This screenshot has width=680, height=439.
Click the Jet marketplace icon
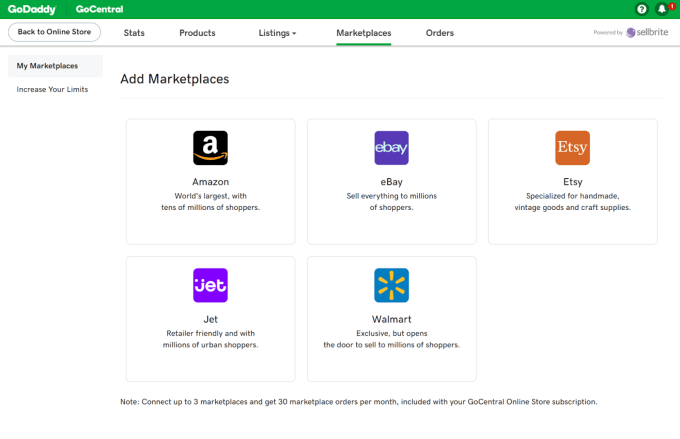point(210,285)
